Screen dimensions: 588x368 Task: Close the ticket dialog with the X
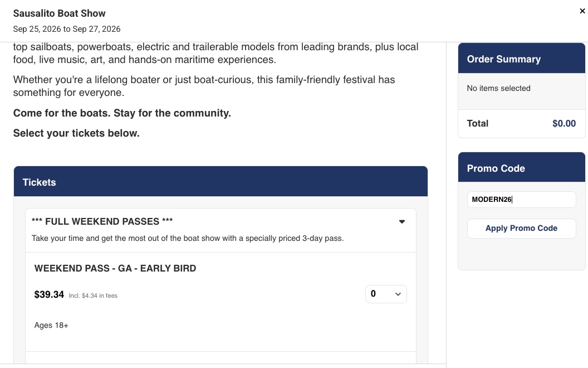(x=582, y=11)
